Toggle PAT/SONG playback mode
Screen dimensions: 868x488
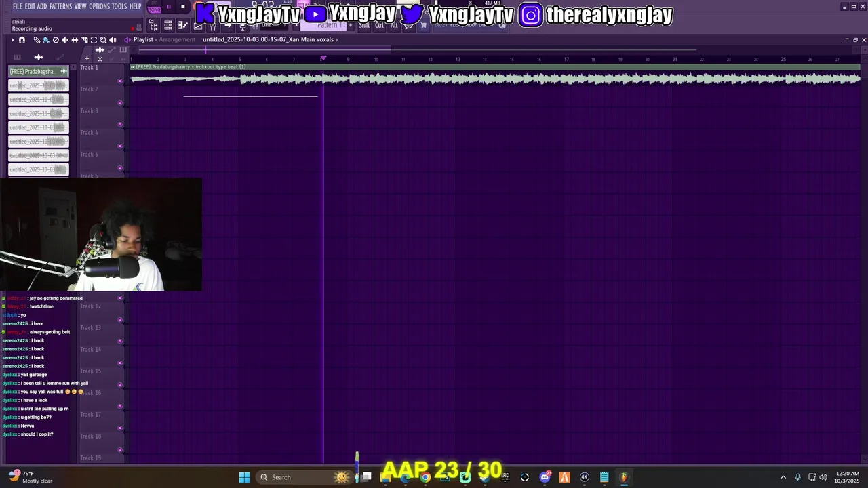pyautogui.click(x=155, y=7)
